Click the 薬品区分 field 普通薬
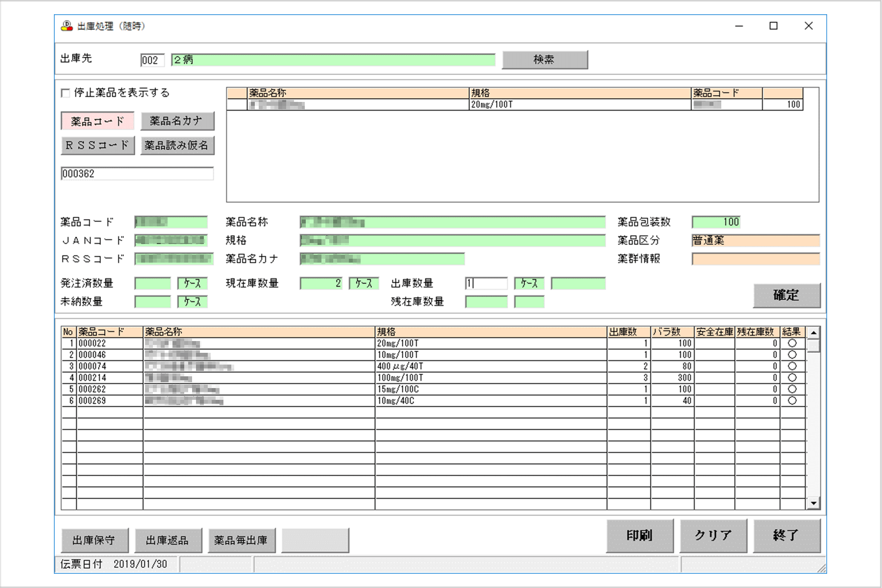Viewport: 882px width, 588px height. (x=756, y=241)
